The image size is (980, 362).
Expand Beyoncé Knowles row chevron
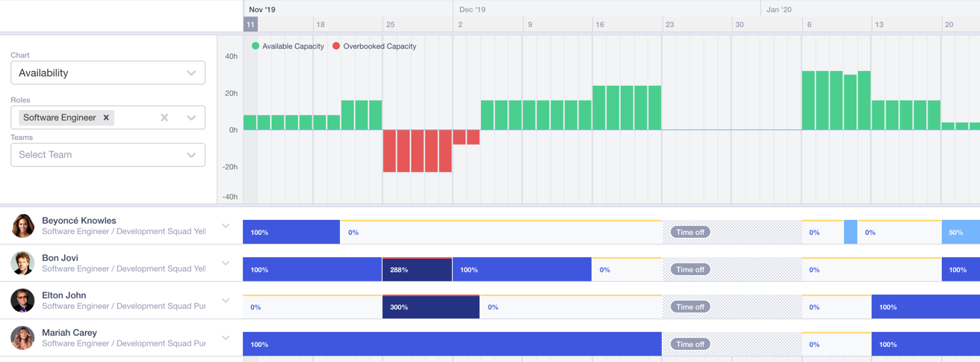pos(226,226)
